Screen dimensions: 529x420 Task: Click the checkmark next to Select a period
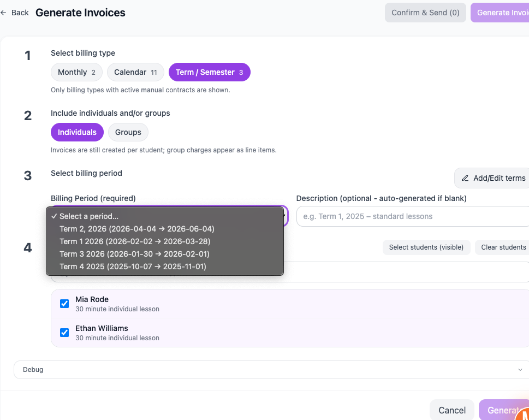coord(54,216)
